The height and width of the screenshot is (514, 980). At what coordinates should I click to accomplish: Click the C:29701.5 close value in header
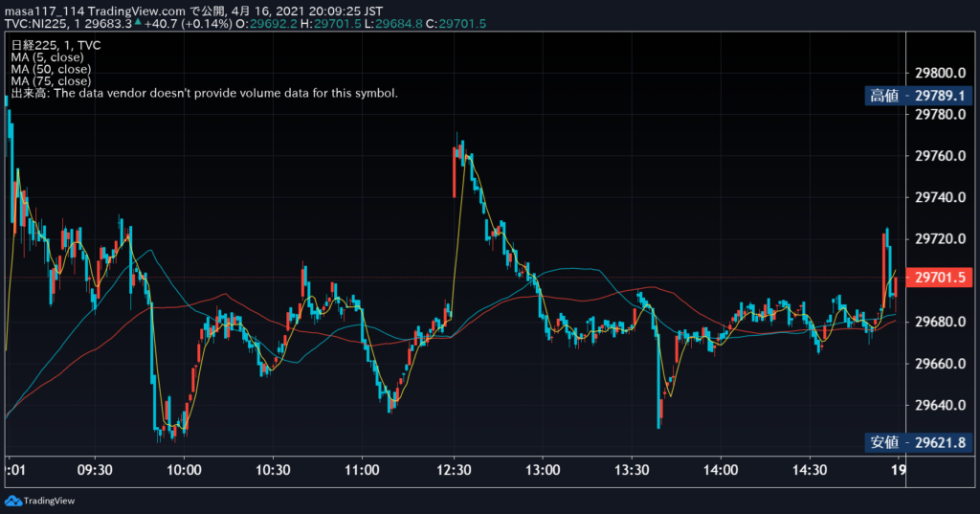(456, 24)
